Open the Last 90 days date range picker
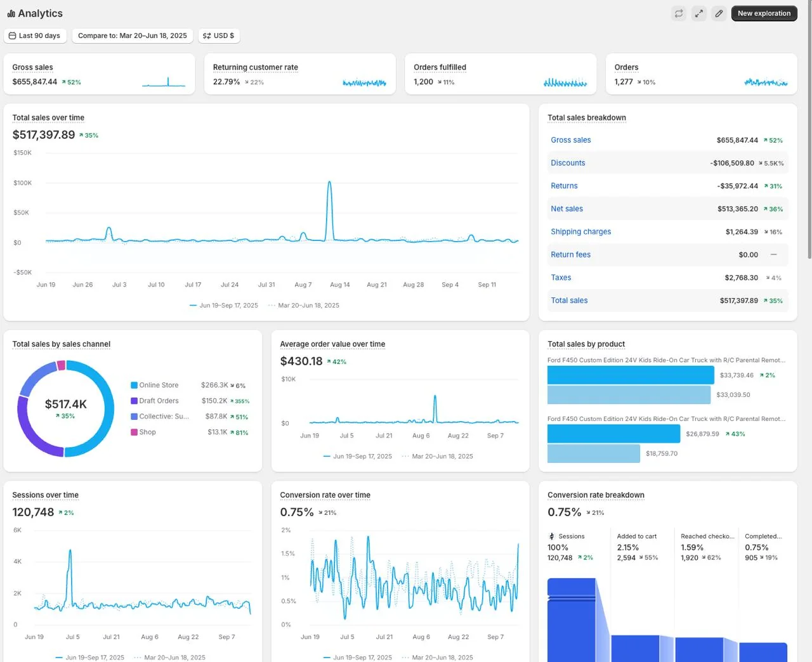The image size is (812, 662). click(35, 36)
